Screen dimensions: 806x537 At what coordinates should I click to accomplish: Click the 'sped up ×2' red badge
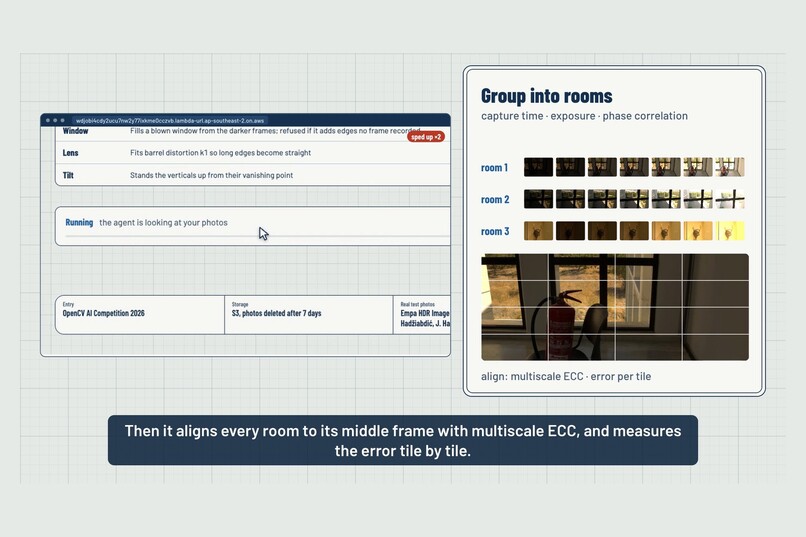point(426,137)
